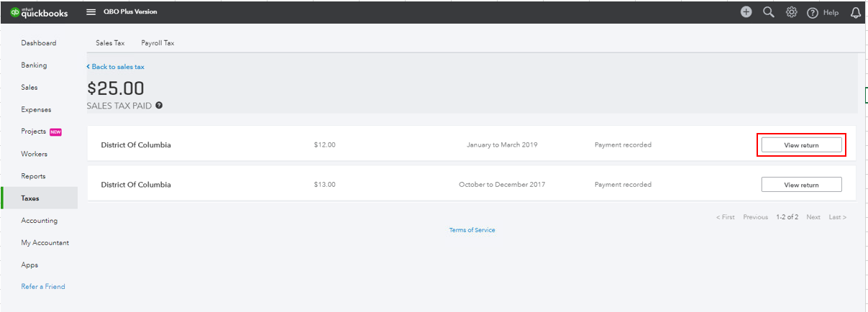Open Dashboard in the sidebar
Screen dimensions: 868x312
[x=39, y=43]
